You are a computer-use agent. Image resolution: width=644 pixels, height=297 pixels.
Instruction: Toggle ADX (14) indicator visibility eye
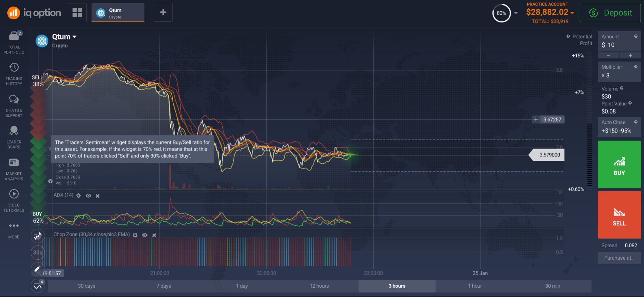[88, 196]
